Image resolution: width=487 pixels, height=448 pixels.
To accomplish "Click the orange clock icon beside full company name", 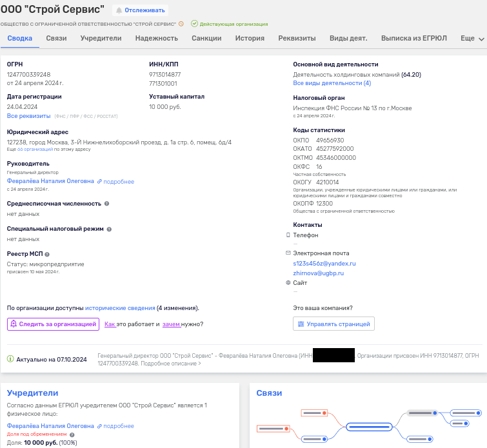I will point(181,24).
